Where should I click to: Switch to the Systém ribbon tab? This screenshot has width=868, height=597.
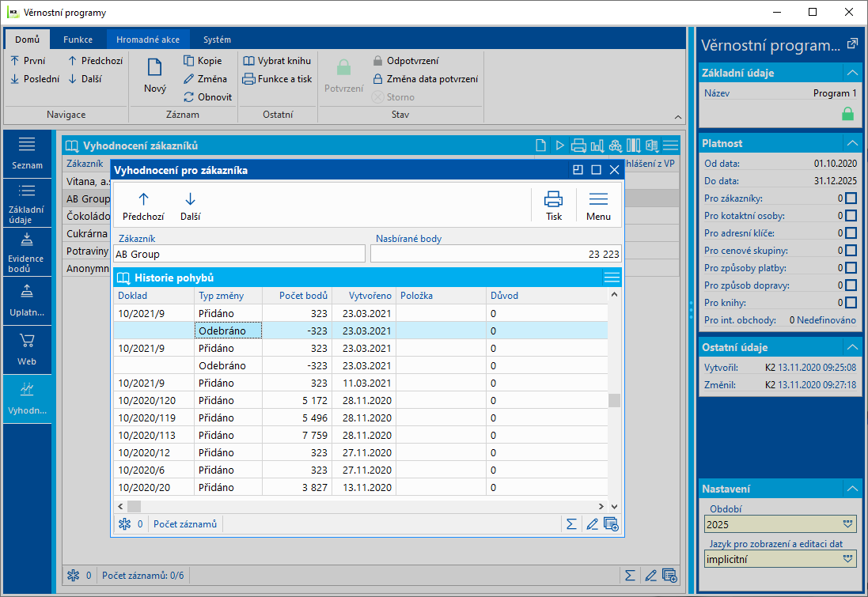[217, 40]
